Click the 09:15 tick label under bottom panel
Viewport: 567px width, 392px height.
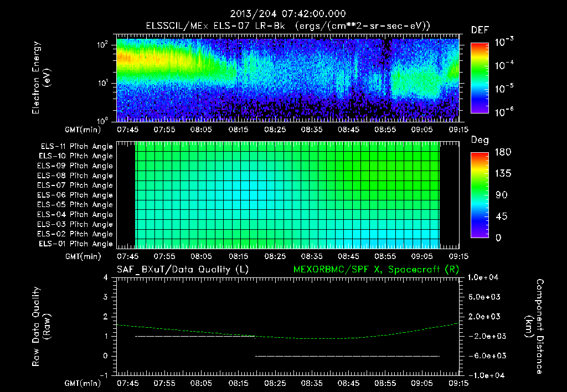(458, 383)
